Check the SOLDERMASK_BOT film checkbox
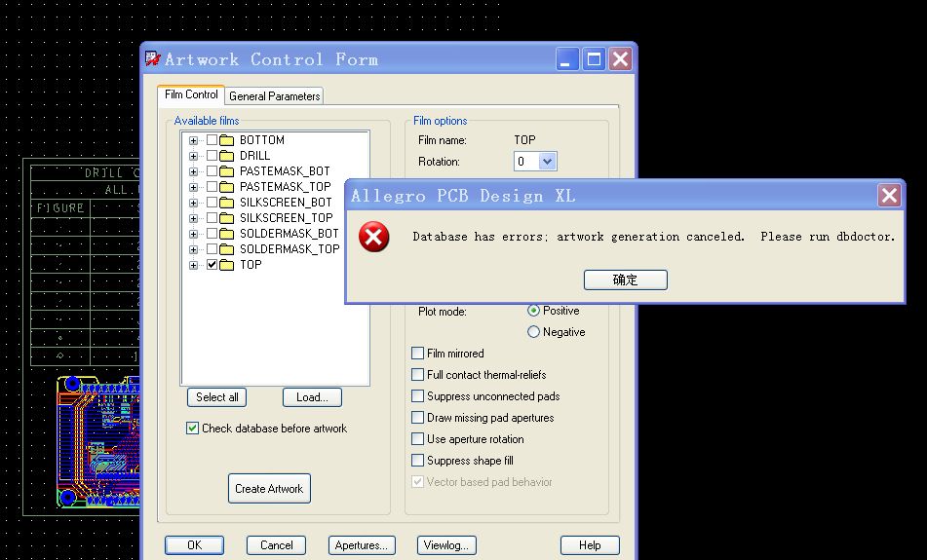This screenshot has width=927, height=560. click(212, 234)
